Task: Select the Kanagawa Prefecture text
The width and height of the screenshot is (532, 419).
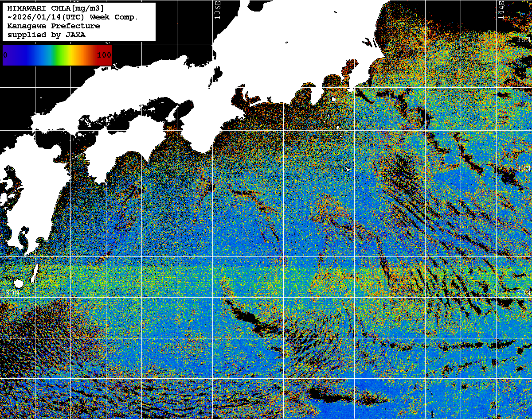Action: 54,26
